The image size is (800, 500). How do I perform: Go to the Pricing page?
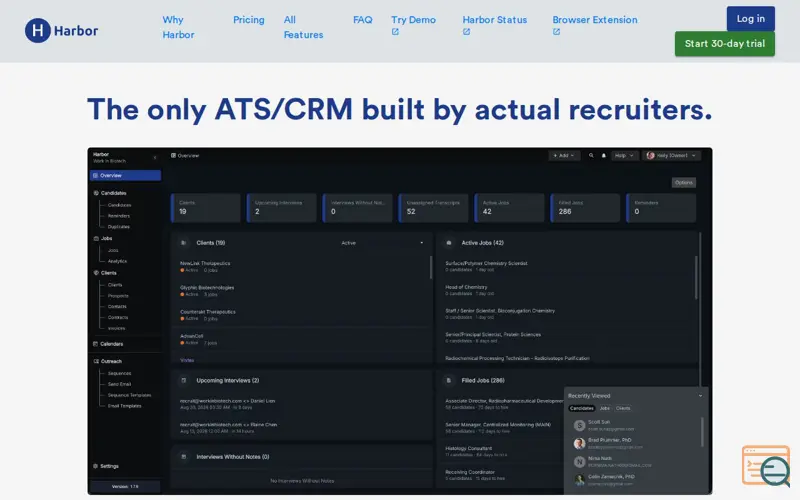248,20
